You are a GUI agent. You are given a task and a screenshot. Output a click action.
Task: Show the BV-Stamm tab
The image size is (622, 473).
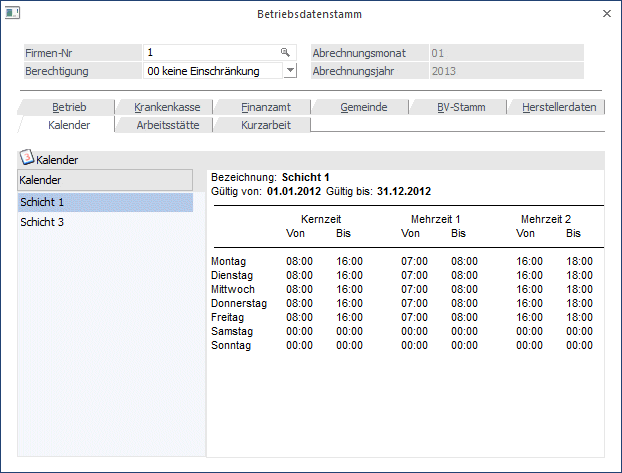click(459, 107)
